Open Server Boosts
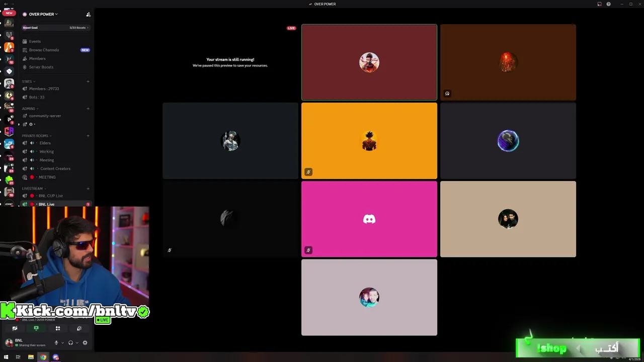 [56, 67]
